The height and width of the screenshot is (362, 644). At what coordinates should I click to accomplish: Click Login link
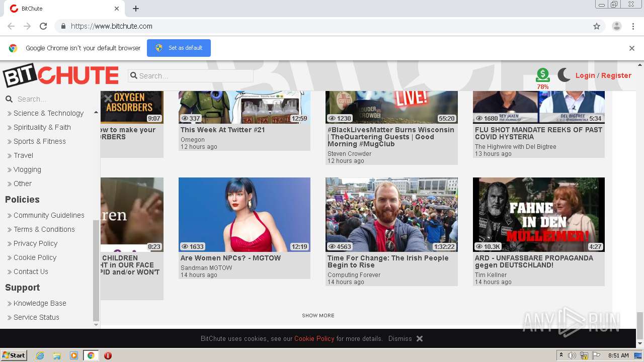(585, 75)
